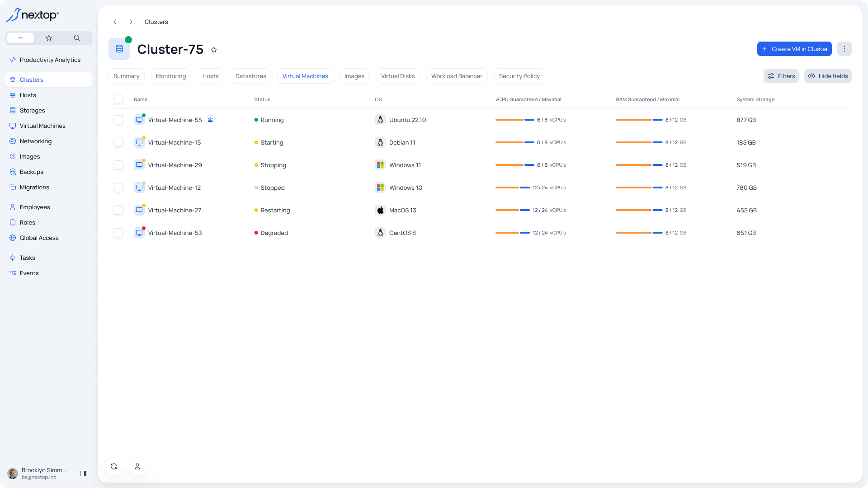
Task: Open Events in the sidebar
Action: (49, 273)
